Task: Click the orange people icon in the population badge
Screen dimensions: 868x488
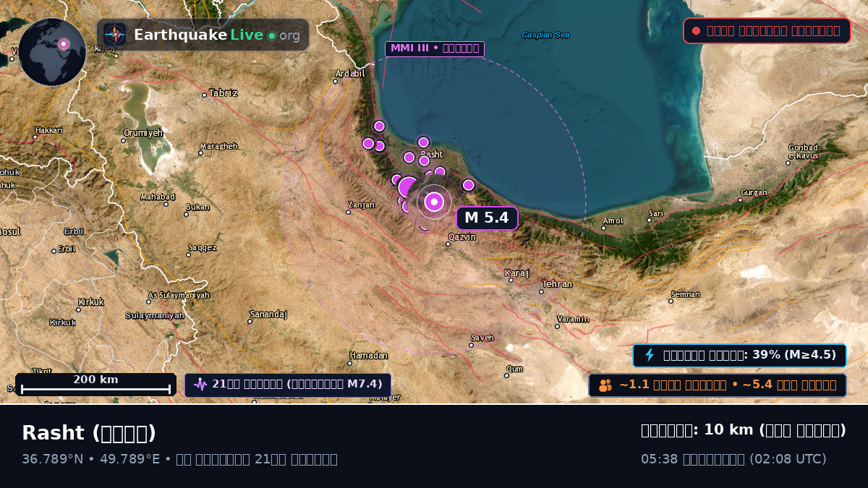Action: pyautogui.click(x=605, y=385)
